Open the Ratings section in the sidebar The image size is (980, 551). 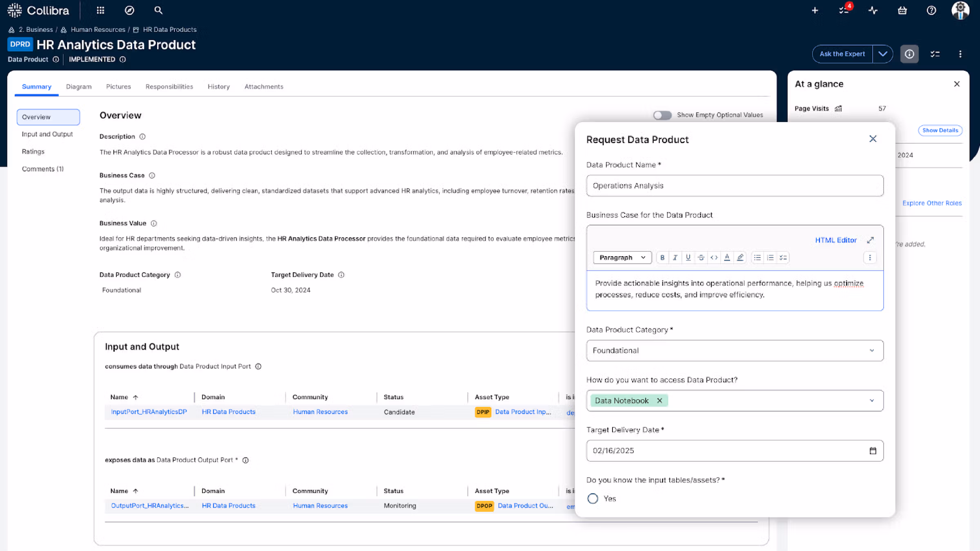pyautogui.click(x=33, y=151)
